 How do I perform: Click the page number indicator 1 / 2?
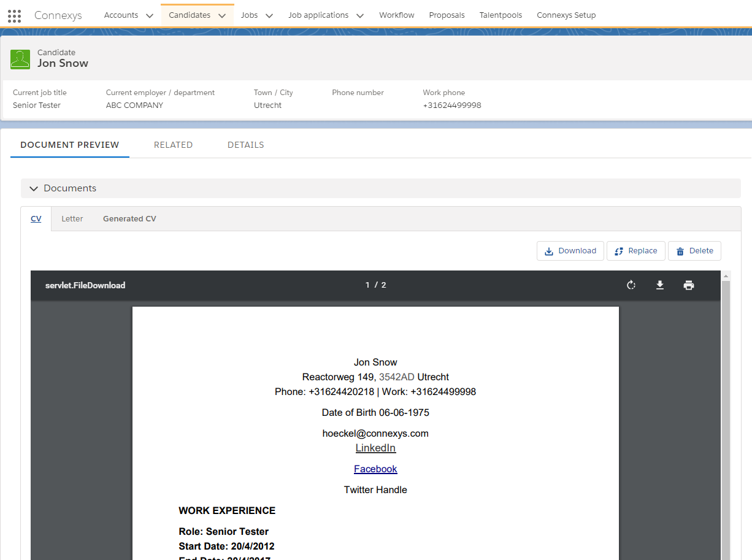click(x=376, y=285)
